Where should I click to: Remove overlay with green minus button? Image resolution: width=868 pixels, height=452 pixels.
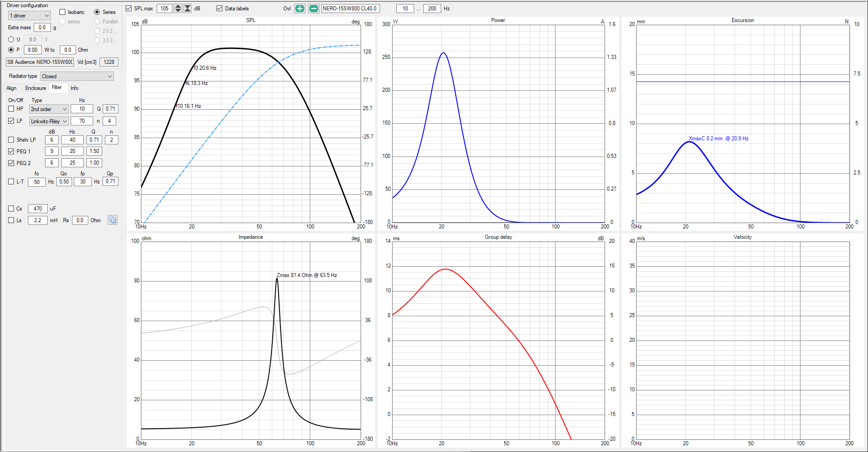pos(314,9)
